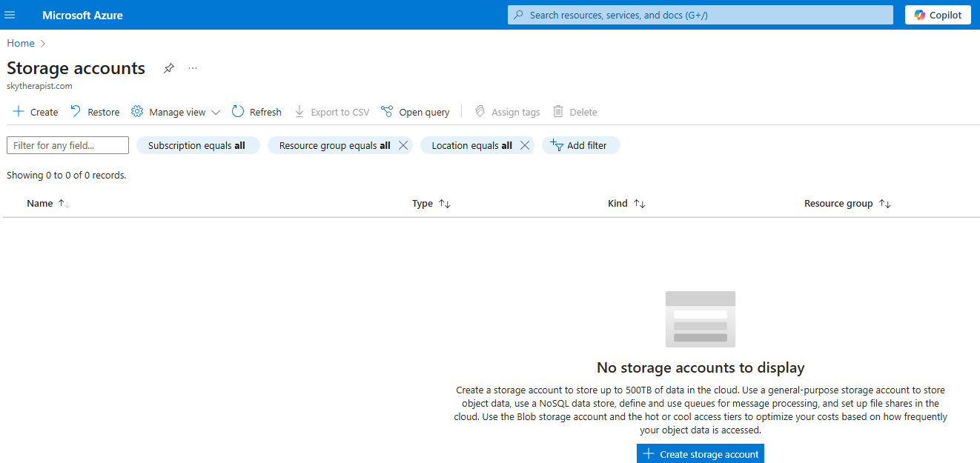Open the Copilot assistant
Viewport: 980px width, 463px height.
[938, 15]
